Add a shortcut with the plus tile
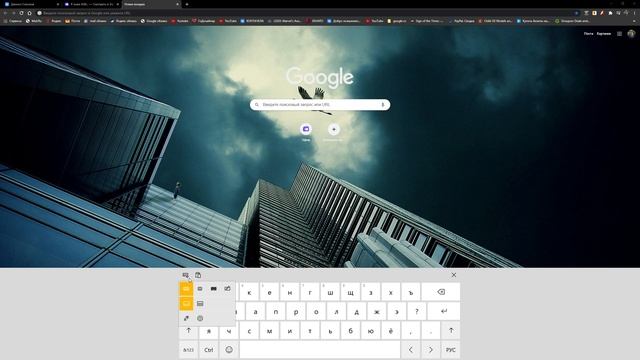Screen dimensions: 640x360 (x=333, y=129)
